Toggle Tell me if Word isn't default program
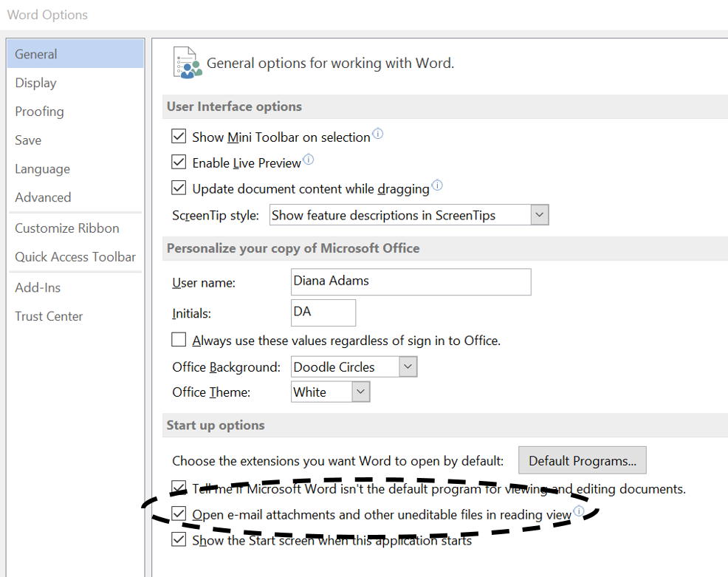 coord(179,488)
